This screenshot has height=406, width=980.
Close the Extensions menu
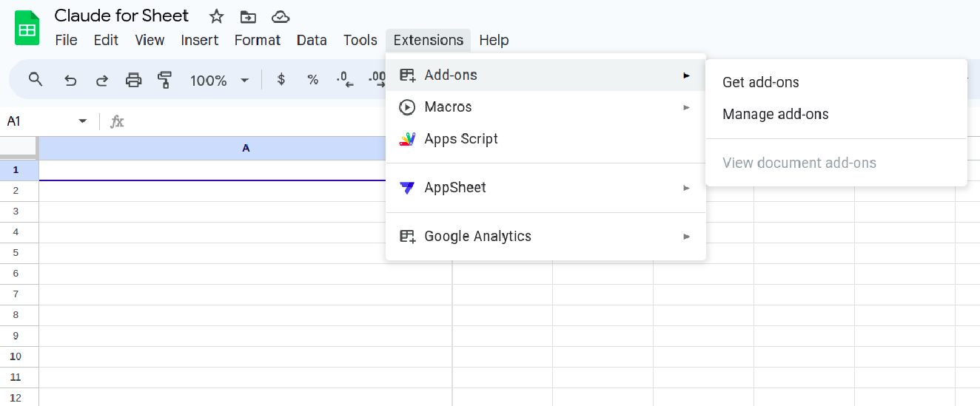[429, 40]
